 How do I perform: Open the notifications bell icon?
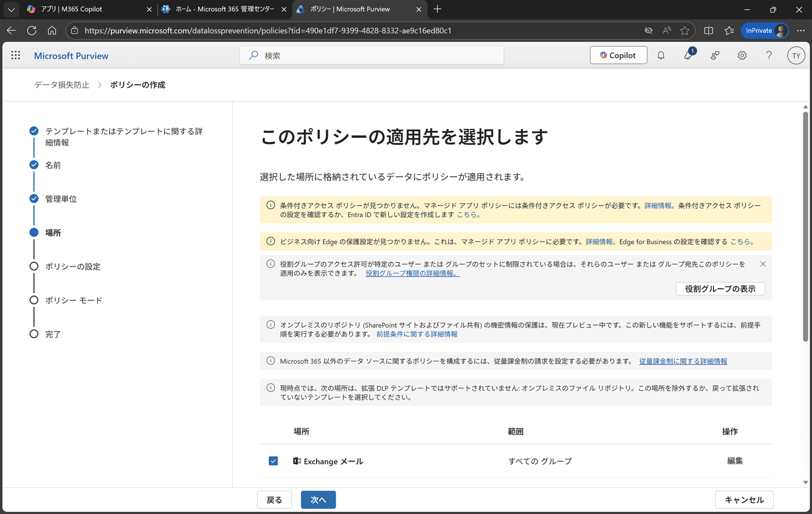tap(661, 55)
